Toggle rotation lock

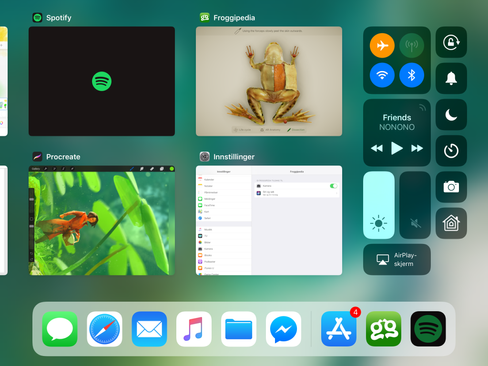(x=451, y=42)
